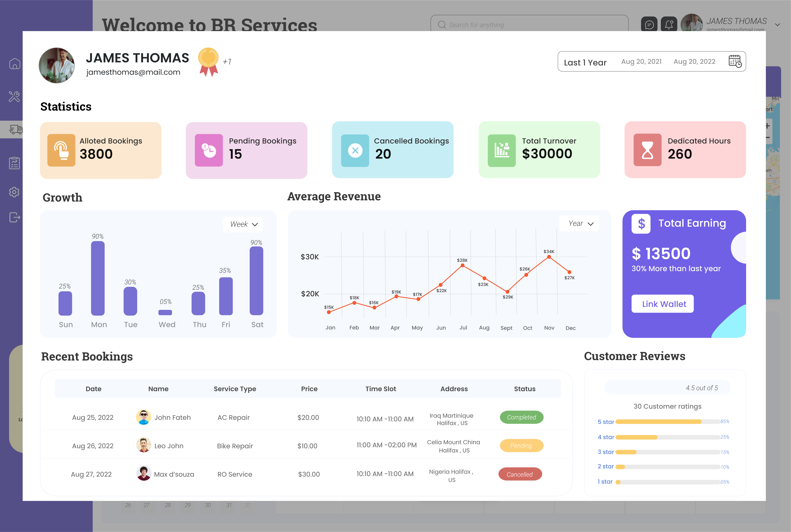Image resolution: width=791 pixels, height=532 pixels.
Task: Open the Home icon in sidebar
Action: coord(15,64)
